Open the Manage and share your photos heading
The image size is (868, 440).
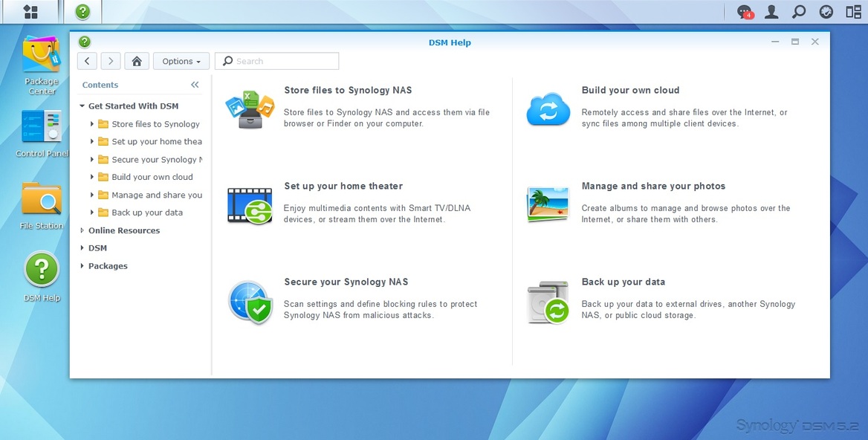653,186
